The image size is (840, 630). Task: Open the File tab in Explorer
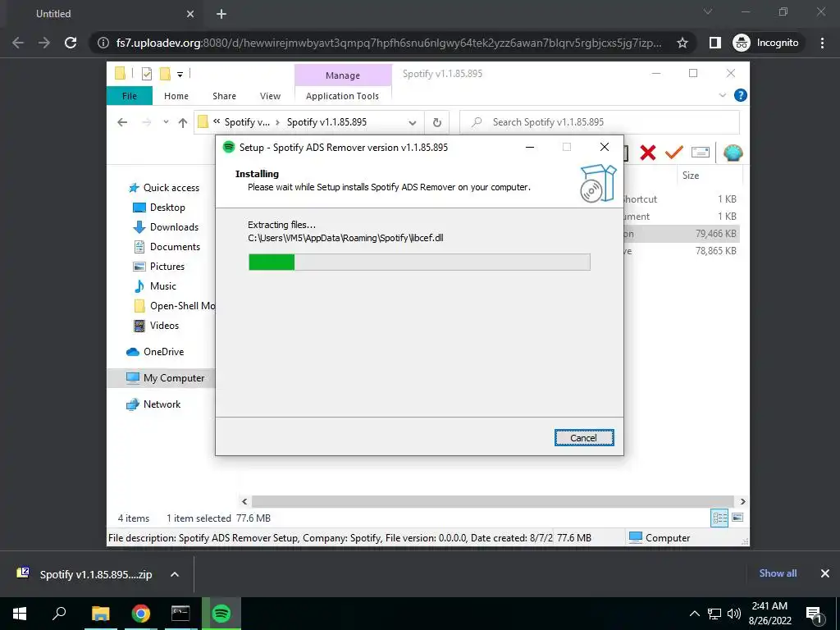[129, 96]
